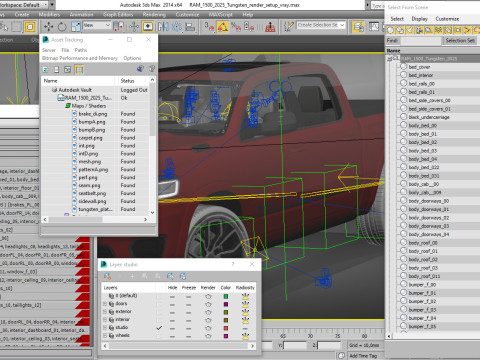This screenshot has height=360, width=480.
Task: Click the Add Time Tag button
Action: click(x=363, y=356)
